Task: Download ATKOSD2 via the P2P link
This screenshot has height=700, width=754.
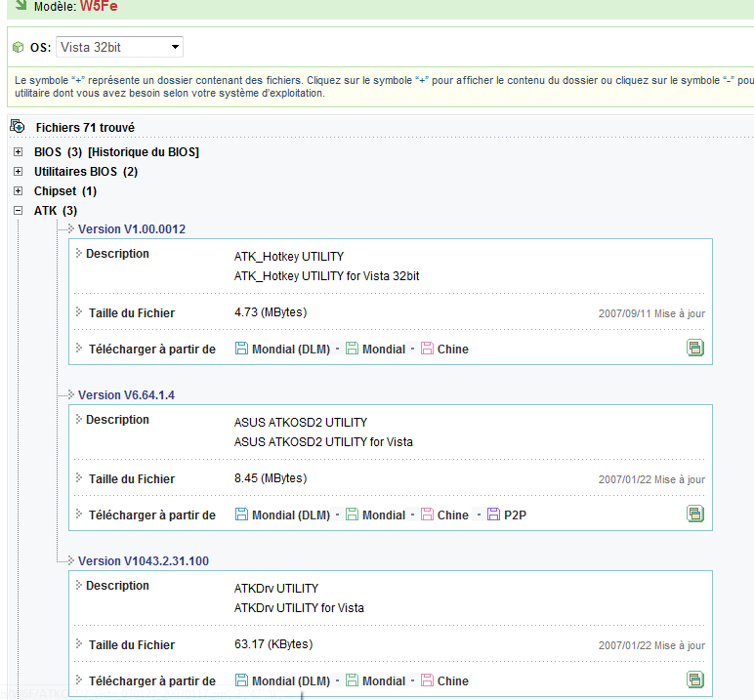Action: pyautogui.click(x=515, y=515)
